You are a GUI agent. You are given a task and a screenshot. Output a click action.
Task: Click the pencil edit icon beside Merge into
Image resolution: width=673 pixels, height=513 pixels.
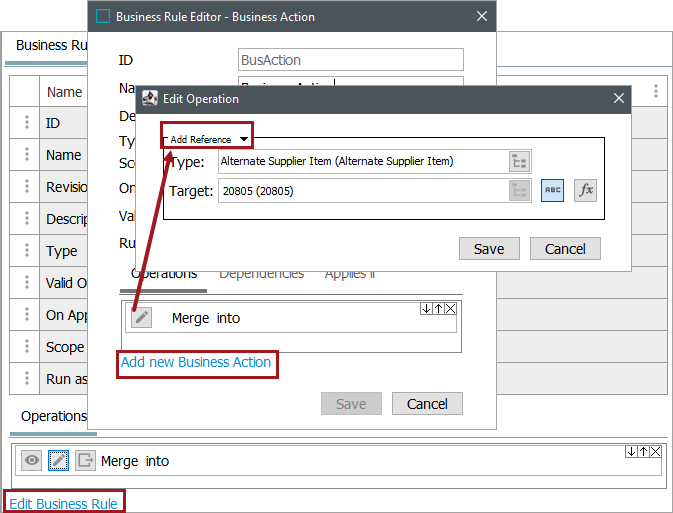[142, 318]
